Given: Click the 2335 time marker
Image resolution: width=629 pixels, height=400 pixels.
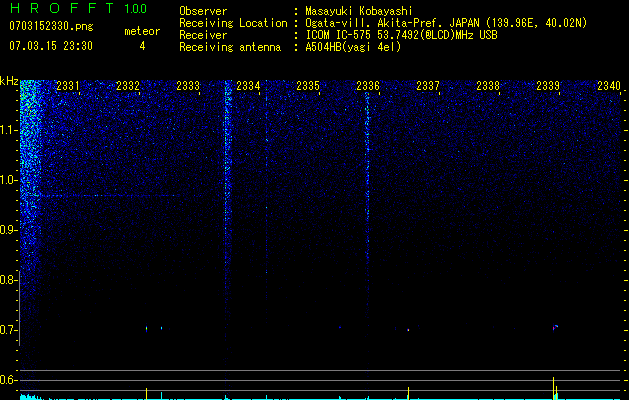Looking at the screenshot, I should pos(308,85).
